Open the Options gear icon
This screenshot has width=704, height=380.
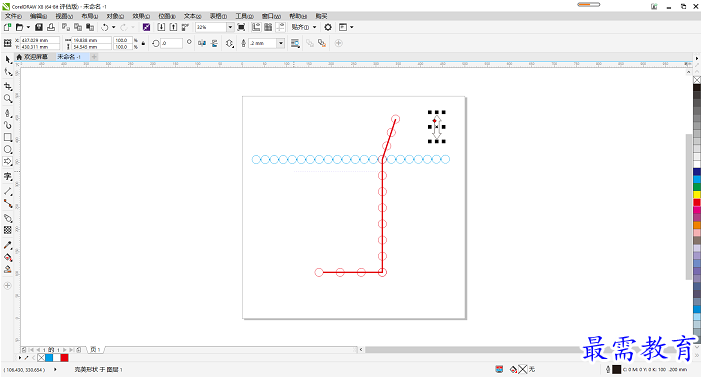(x=328, y=27)
